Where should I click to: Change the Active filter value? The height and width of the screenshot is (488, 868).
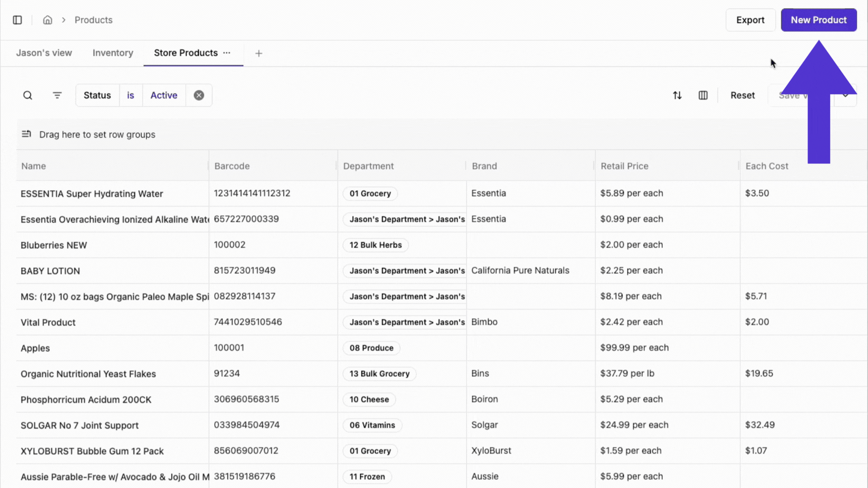(x=164, y=95)
